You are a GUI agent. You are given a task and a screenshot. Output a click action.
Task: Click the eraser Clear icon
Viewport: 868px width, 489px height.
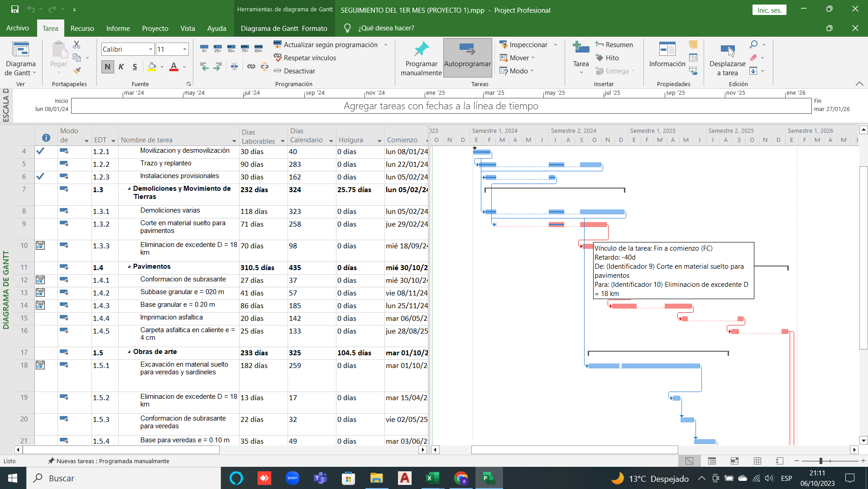pos(753,58)
